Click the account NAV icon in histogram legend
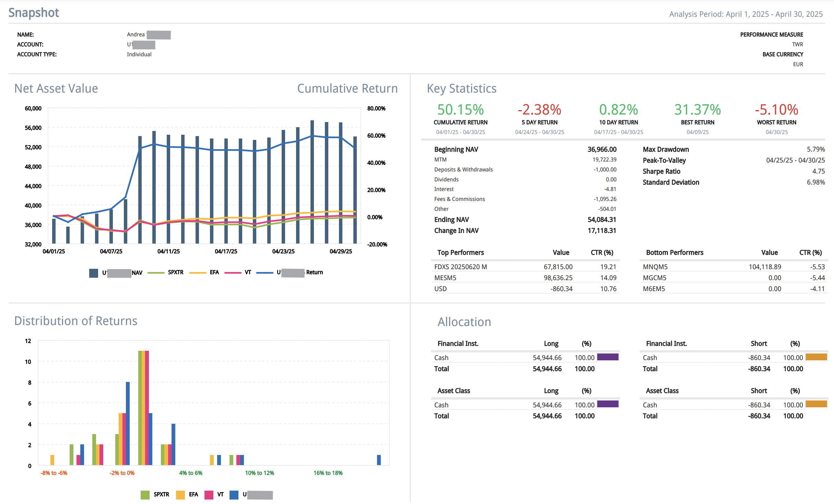The image size is (834, 504). (x=235, y=495)
